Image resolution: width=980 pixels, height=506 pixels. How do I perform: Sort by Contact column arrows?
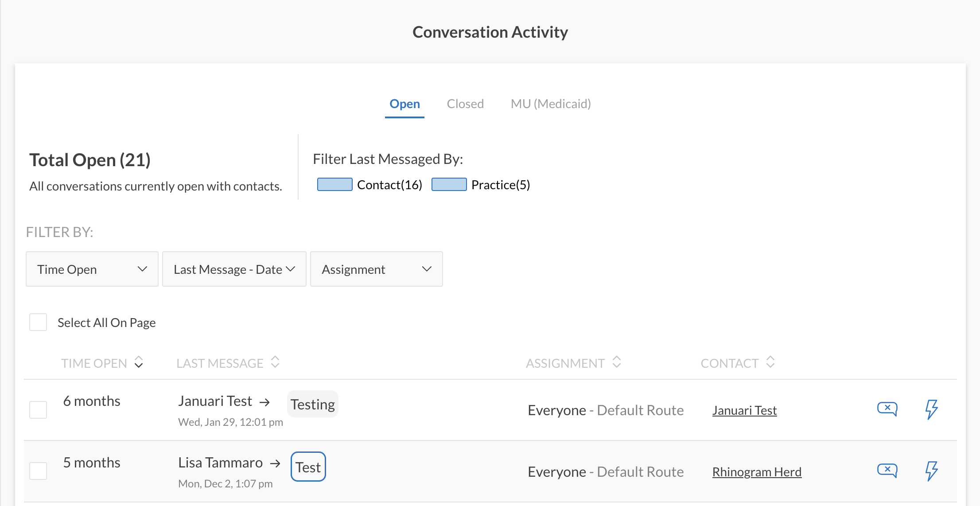[770, 362]
